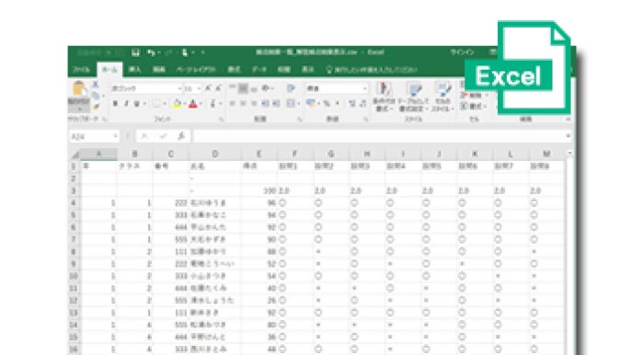Click the Cut scissors icon
The height and width of the screenshot is (355, 644).
(96, 85)
